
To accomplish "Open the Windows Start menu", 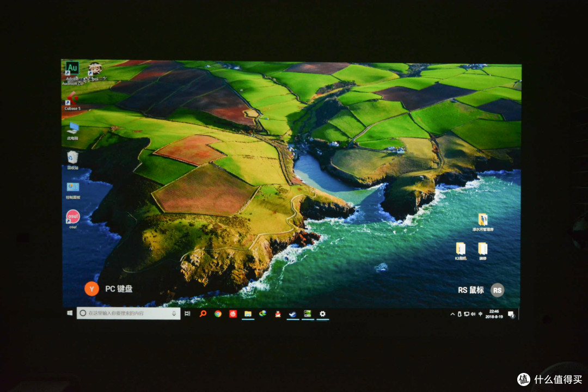I will click(x=69, y=313).
